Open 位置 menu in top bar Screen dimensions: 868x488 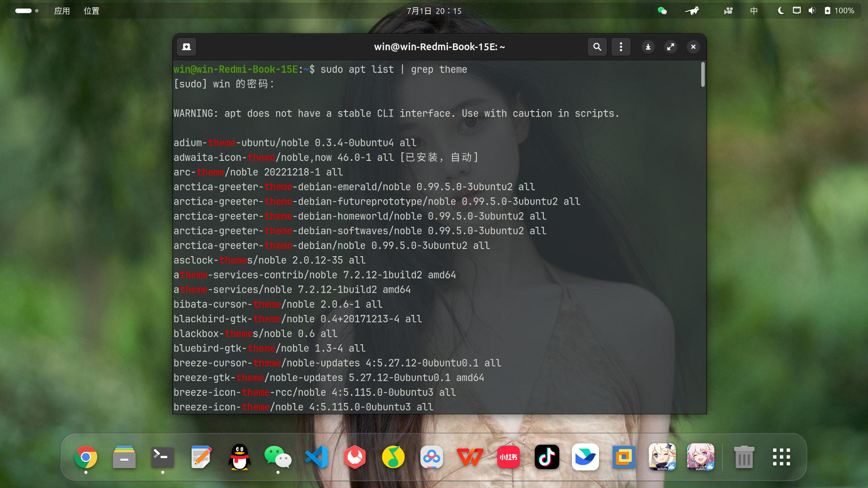(x=91, y=11)
